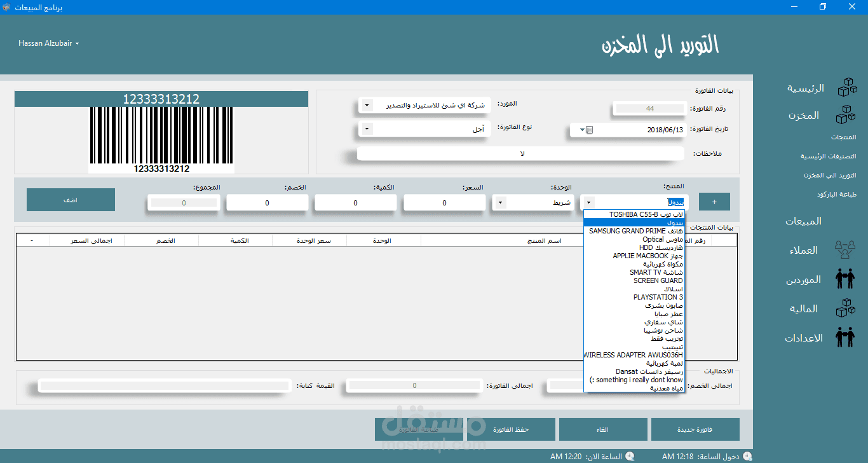Click the two-person icon beside الموردين
Viewport: 868px width, 463px height.
tap(845, 279)
